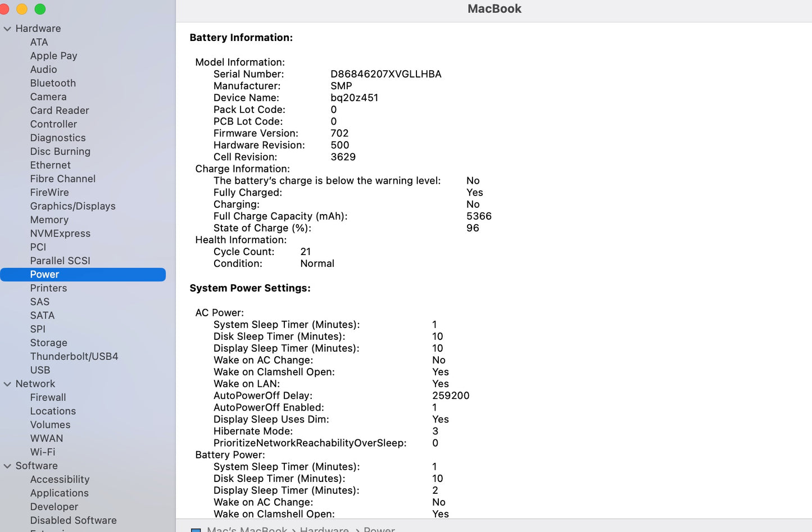812x532 pixels.
Task: Collapse the Hardware section chevron
Action: pyautogui.click(x=7, y=29)
